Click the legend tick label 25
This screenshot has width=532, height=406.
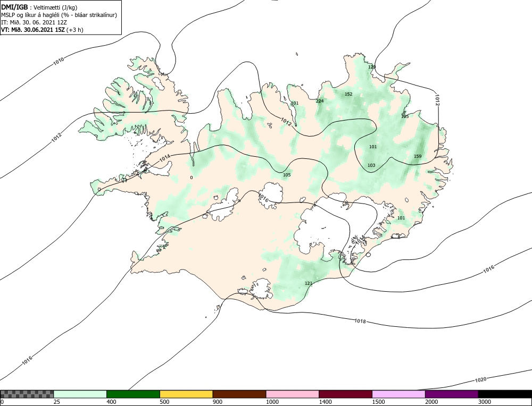(x=56, y=402)
